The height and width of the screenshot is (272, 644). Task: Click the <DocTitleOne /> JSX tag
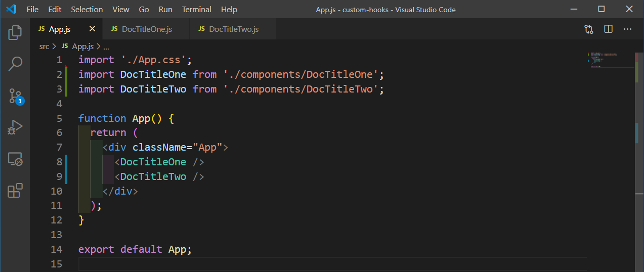[159, 162]
